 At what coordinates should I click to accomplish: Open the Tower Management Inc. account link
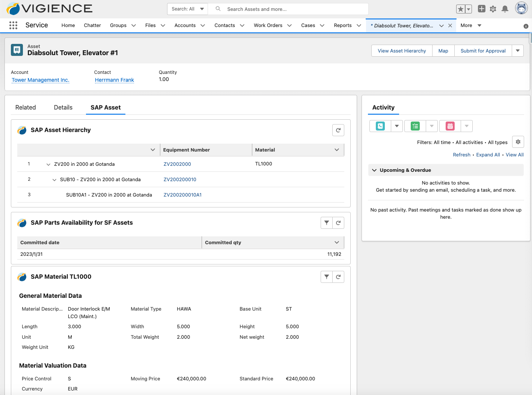[41, 80]
